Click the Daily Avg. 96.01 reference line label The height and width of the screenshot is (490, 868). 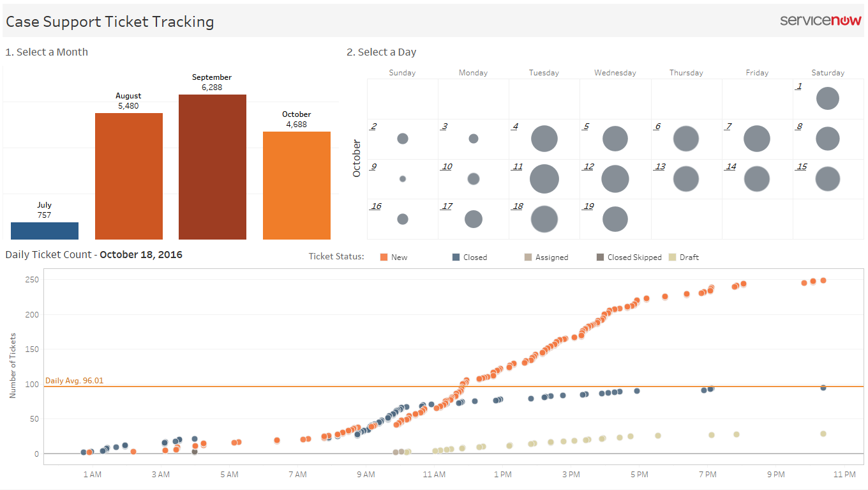74,381
